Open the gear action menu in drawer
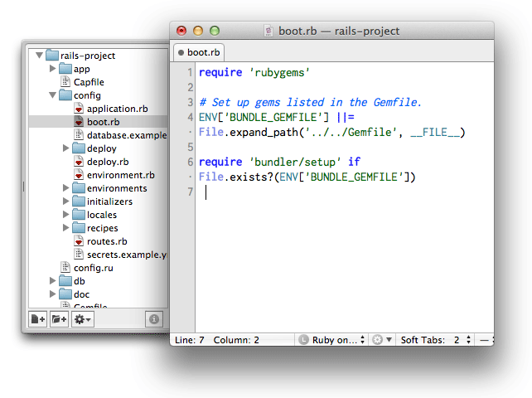This screenshot has height=398, width=532. (83, 318)
